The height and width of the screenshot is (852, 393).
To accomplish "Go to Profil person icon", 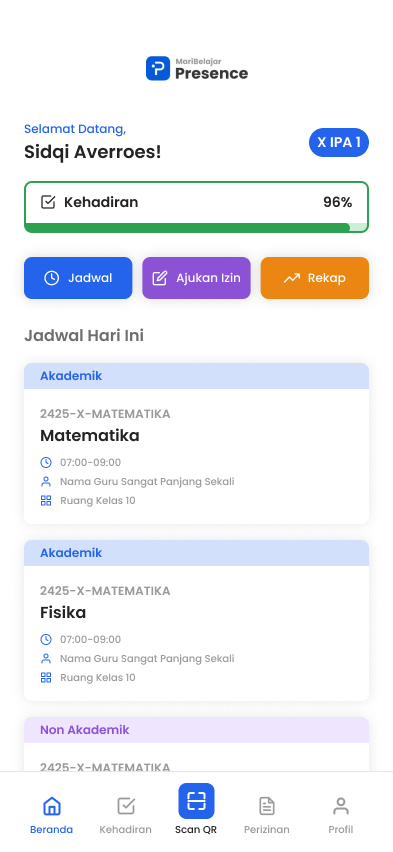I will pyautogui.click(x=341, y=805).
